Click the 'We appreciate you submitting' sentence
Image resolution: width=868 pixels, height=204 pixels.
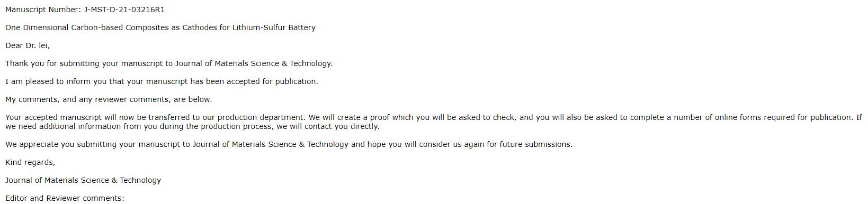289,144
